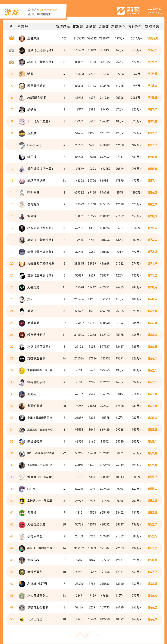
Task: Click the 一只山鸡鱼 avatar
Action: 22,619
